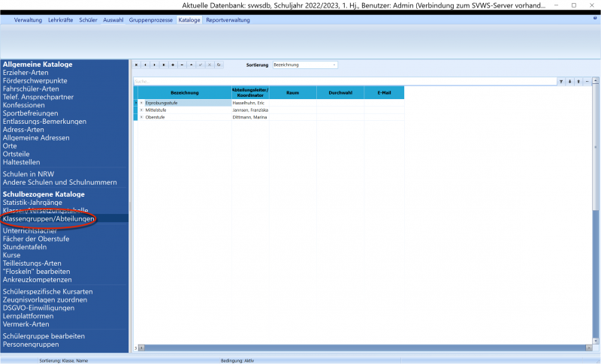Image resolution: width=601 pixels, height=364 pixels.
Task: Refresh data with circular arrow icon
Action: tap(219, 65)
